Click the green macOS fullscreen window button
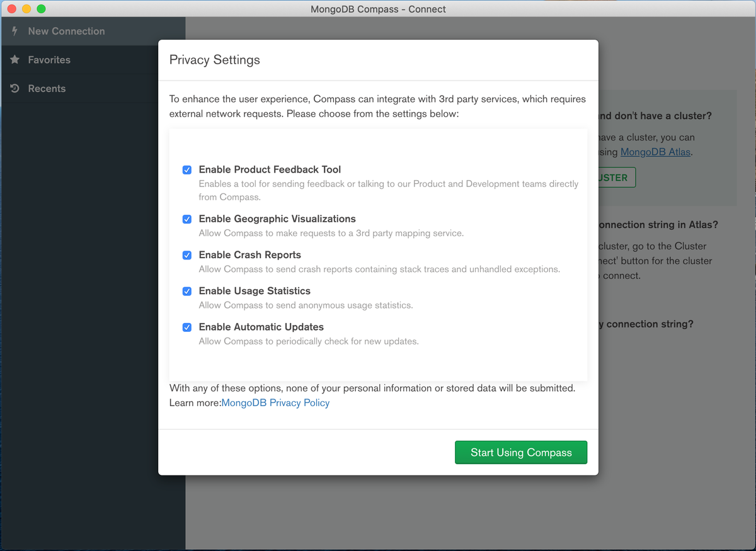This screenshot has width=756, height=551. tap(41, 9)
